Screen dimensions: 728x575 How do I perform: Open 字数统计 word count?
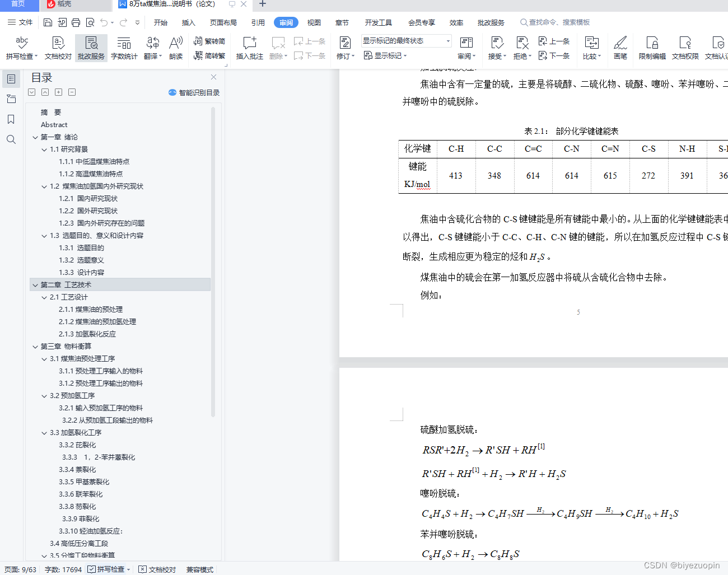[x=124, y=48]
